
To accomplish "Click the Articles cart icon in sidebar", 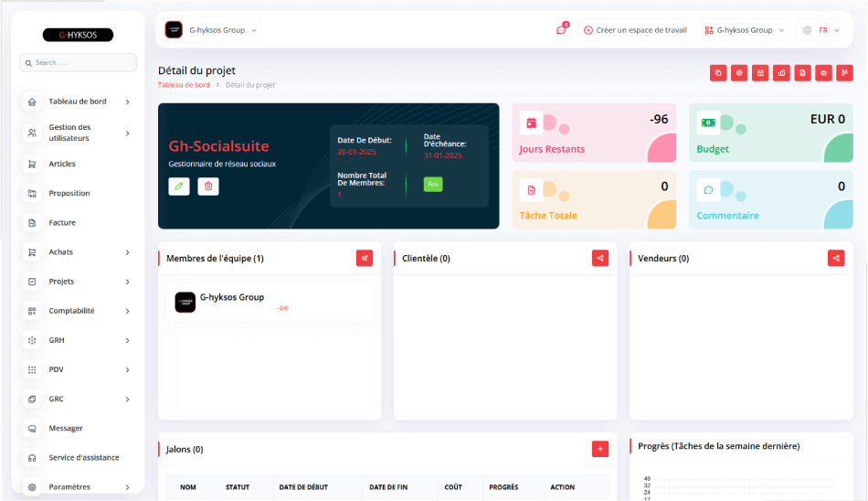I will [x=32, y=164].
